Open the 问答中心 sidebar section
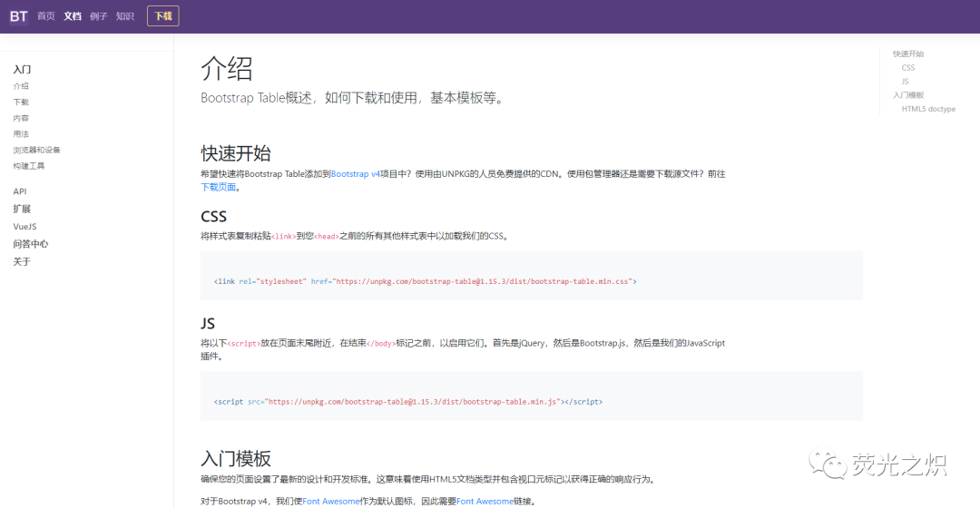This screenshot has width=980, height=508. (x=31, y=244)
